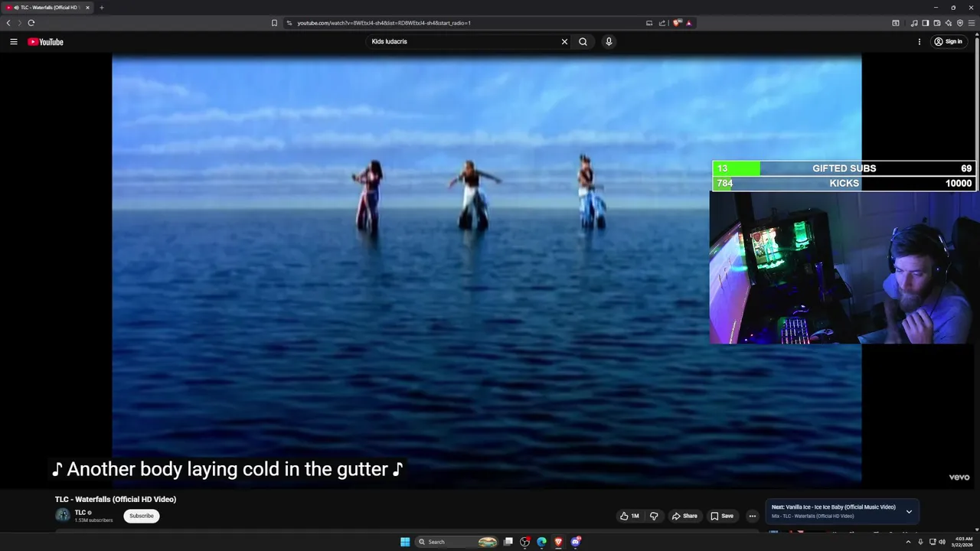Viewport: 980px width, 551px height.
Task: Click the Gifted Subs goal bar overlay
Action: [844, 168]
